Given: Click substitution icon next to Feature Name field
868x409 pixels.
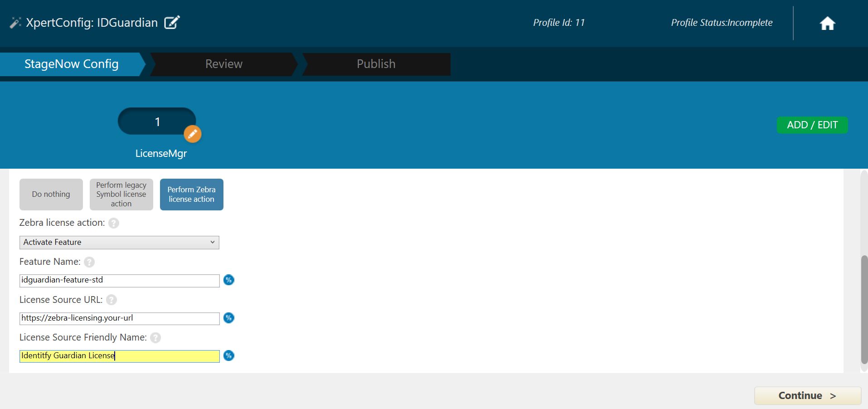Looking at the screenshot, I should point(229,280).
